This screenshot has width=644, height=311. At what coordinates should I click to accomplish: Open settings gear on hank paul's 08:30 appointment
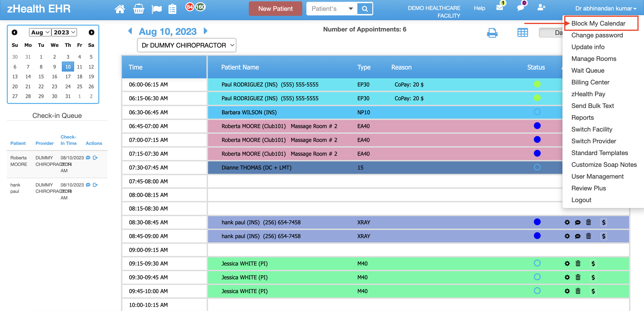click(567, 222)
